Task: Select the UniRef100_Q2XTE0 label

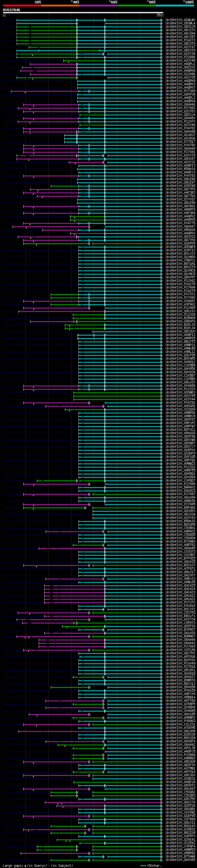Action: click(180, 111)
